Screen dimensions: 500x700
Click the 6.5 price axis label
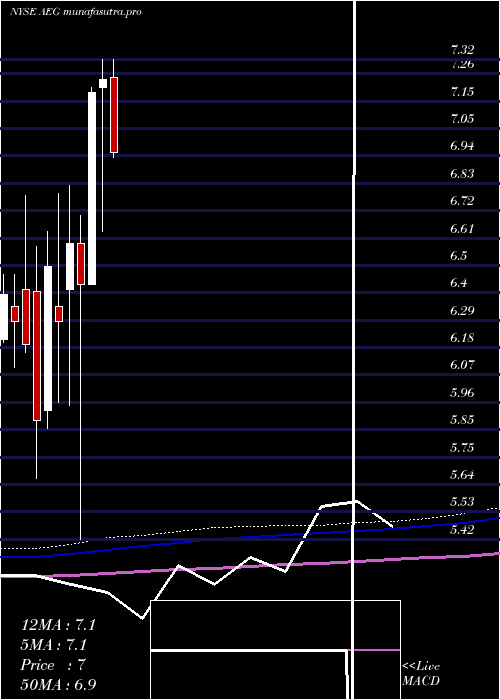pos(459,256)
